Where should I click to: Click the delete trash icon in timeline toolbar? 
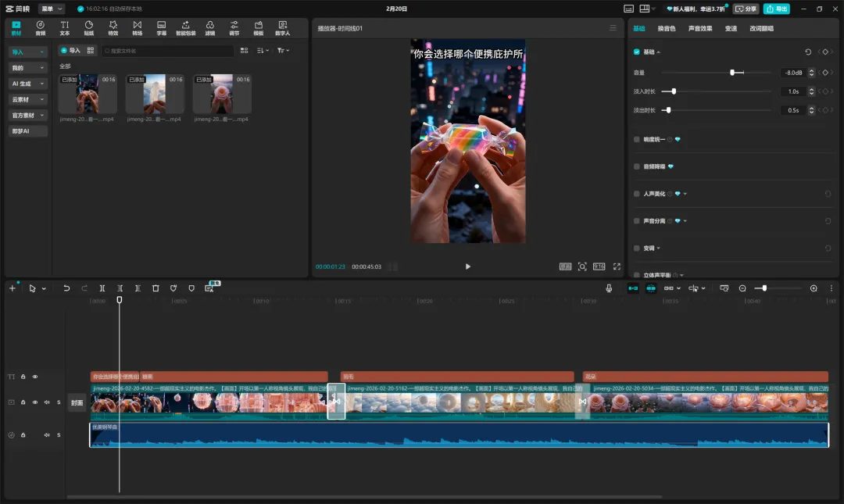[156, 288]
